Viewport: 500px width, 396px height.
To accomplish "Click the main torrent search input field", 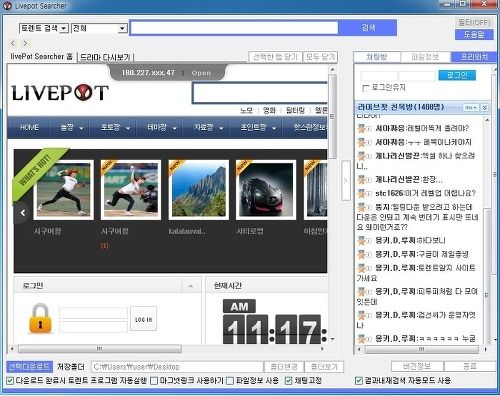I will tap(234, 28).
